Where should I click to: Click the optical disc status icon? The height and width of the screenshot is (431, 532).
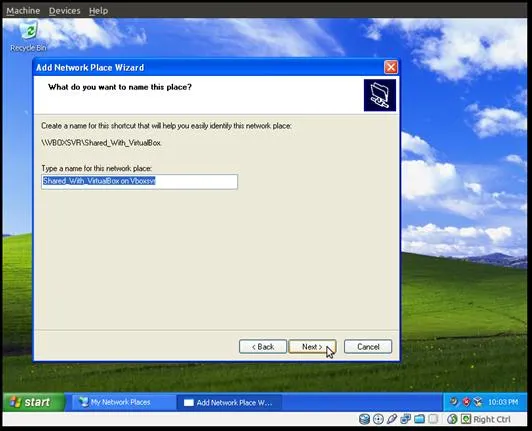pos(378,419)
